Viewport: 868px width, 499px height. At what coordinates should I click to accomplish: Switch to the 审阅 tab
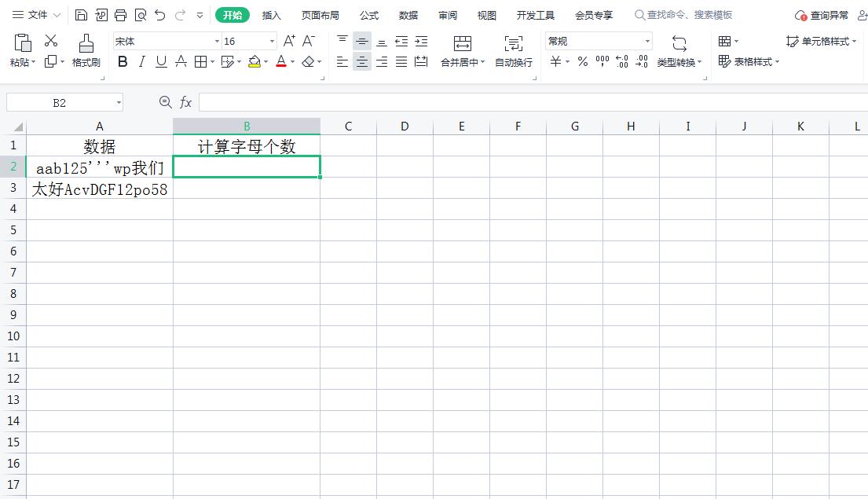(448, 16)
